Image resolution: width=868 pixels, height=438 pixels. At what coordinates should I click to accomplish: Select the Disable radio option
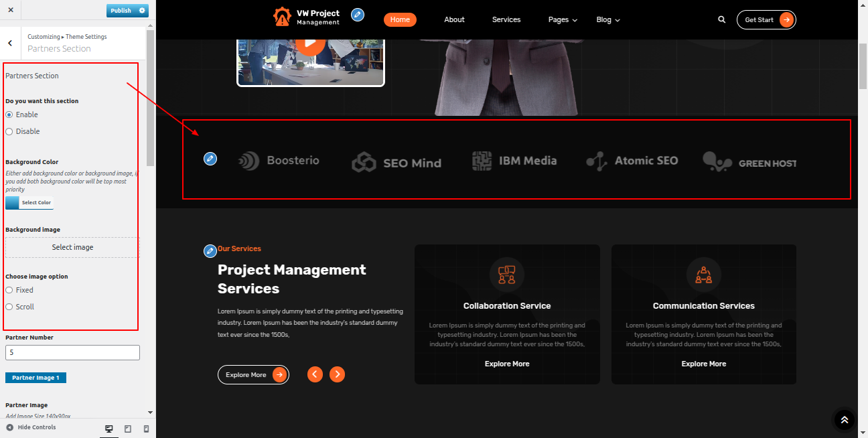(9, 131)
